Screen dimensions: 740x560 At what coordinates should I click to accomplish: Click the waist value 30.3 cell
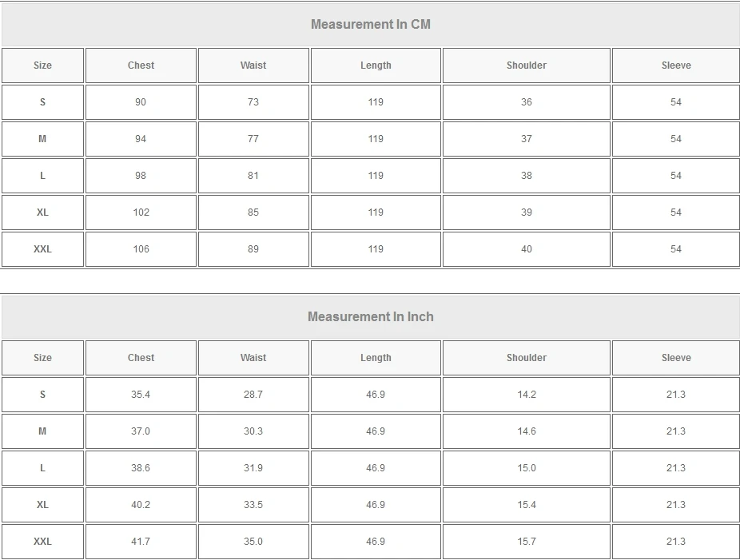click(x=253, y=431)
